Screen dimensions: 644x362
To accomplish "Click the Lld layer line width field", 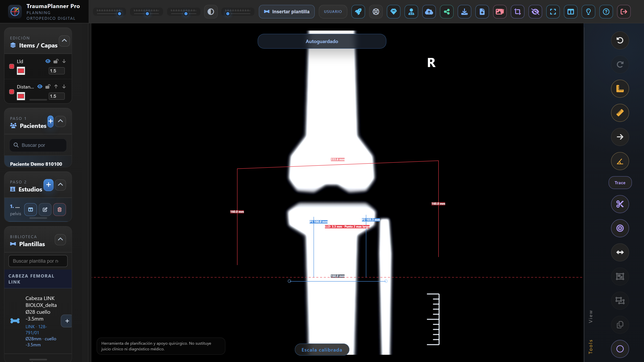I will 57,71.
